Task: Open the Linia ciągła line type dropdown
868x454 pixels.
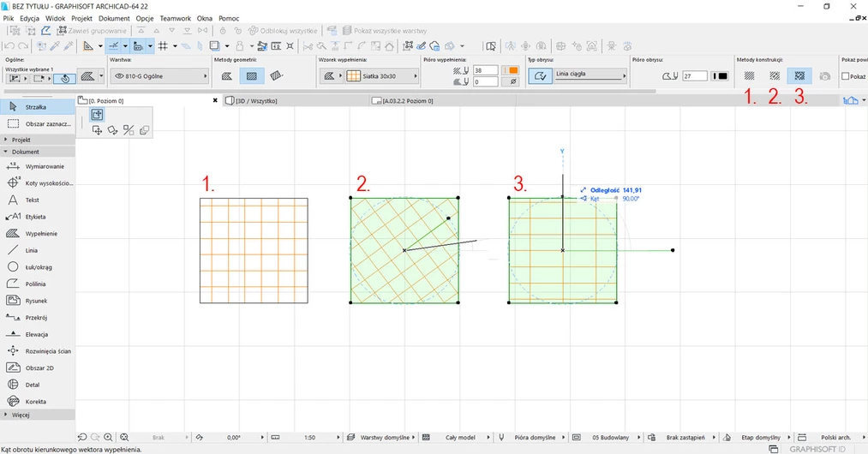Action: (590, 75)
